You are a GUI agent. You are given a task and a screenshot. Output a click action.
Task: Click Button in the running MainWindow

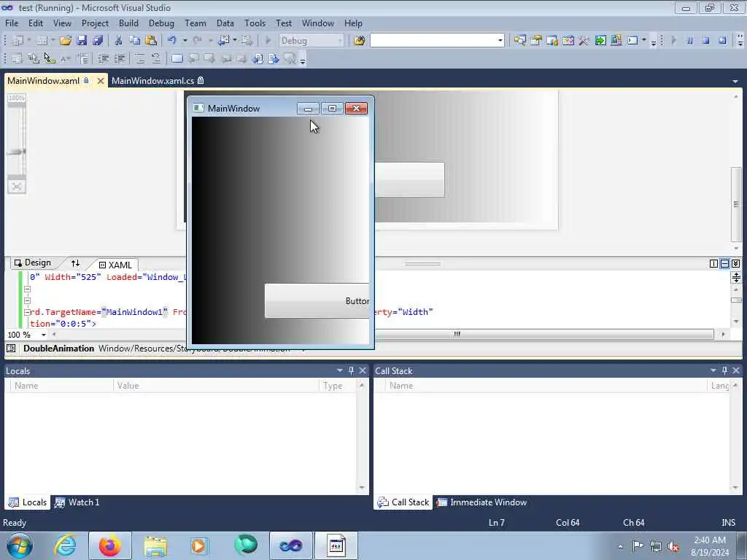tap(317, 301)
